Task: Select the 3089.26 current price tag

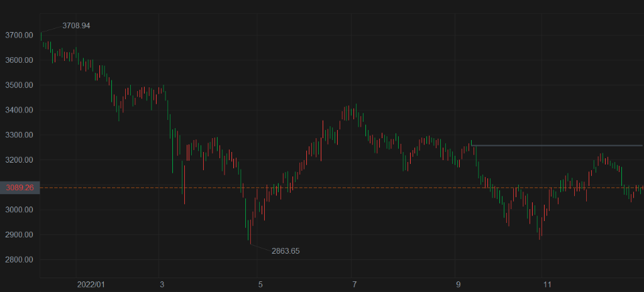Action: click(19, 187)
